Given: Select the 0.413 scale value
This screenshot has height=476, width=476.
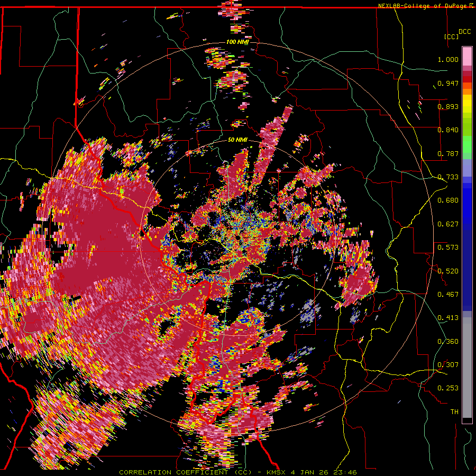Looking at the screenshot, I should tap(448, 318).
